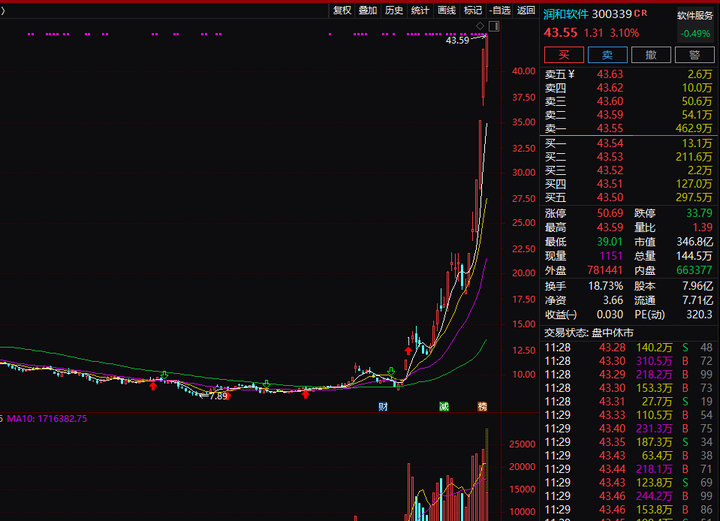Select the 买一 43.54 order row
This screenshot has height=521, width=720.
(x=629, y=143)
